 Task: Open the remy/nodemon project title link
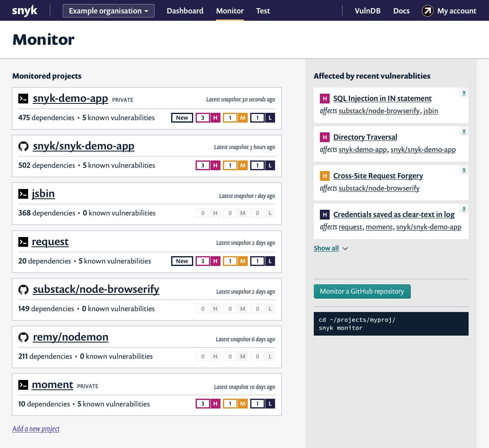click(x=70, y=337)
